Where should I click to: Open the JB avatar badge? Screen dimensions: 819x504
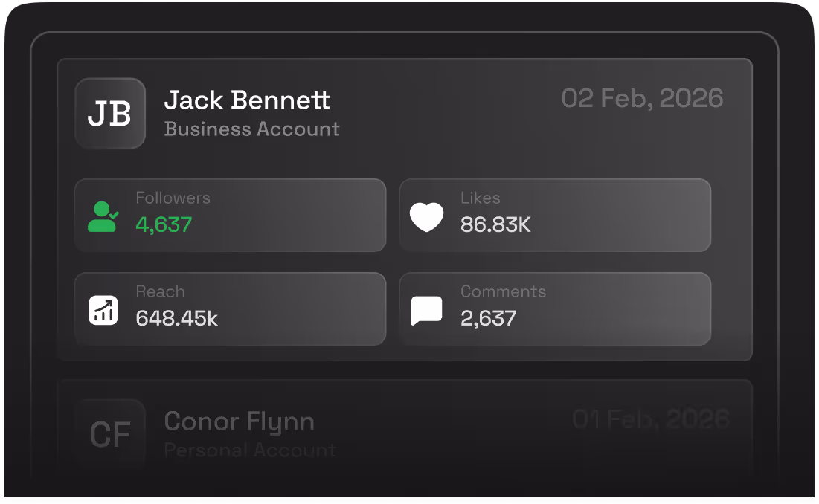point(109,113)
